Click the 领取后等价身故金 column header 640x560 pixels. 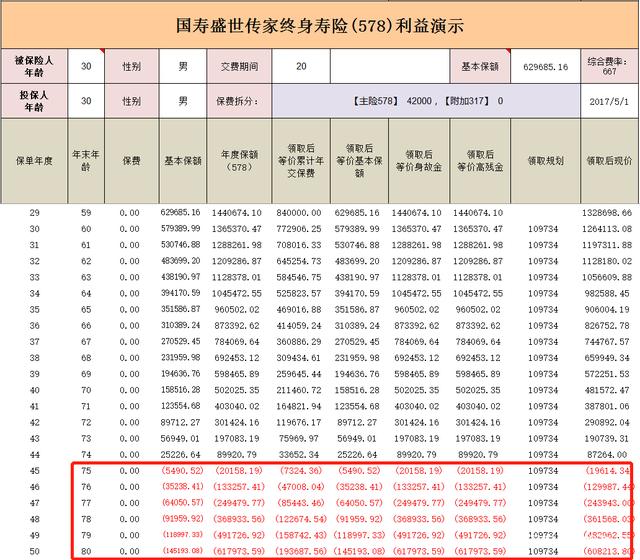[x=419, y=161]
